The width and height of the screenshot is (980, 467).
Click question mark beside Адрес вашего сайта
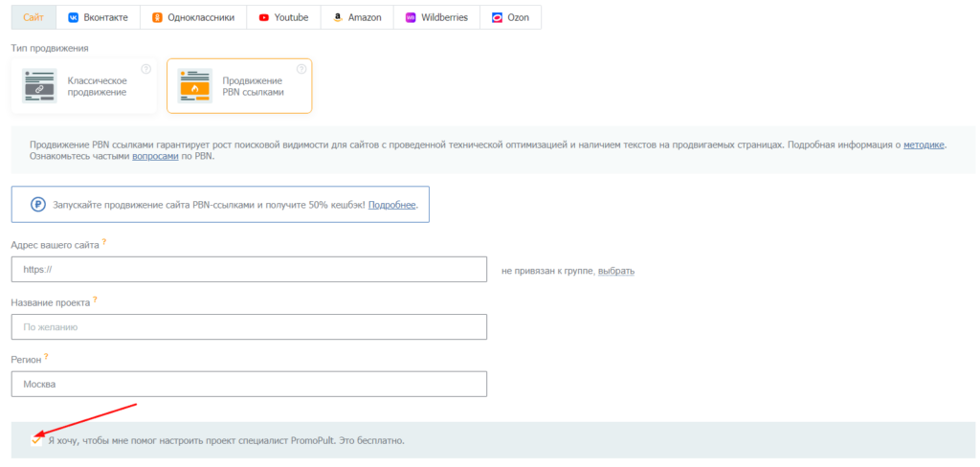(104, 243)
